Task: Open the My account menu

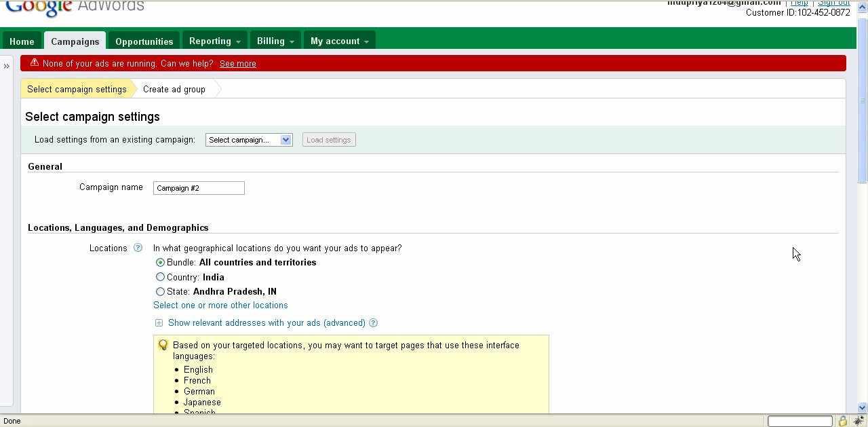Action: [339, 41]
